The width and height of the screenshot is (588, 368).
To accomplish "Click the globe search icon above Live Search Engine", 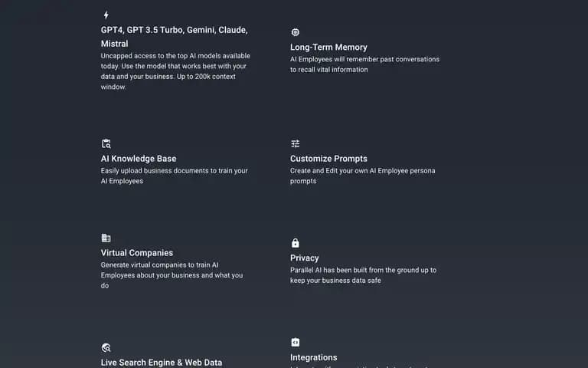I will (x=106, y=348).
